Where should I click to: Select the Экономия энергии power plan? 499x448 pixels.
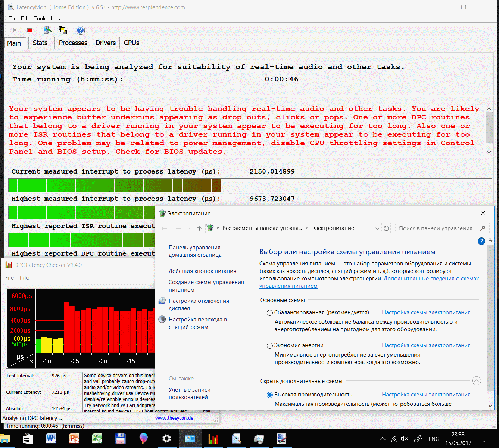click(270, 346)
